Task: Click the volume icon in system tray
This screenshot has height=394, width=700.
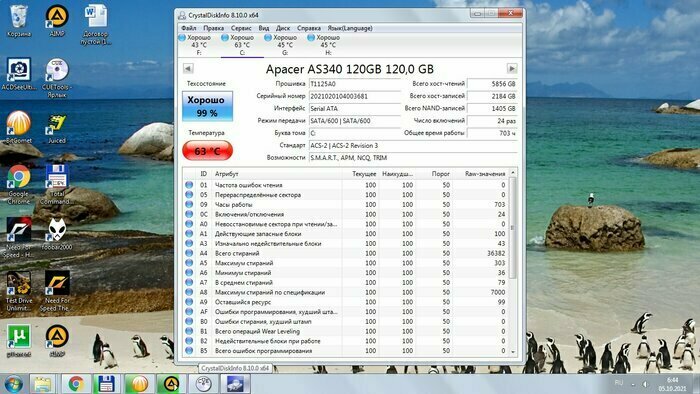Action: [x=645, y=384]
